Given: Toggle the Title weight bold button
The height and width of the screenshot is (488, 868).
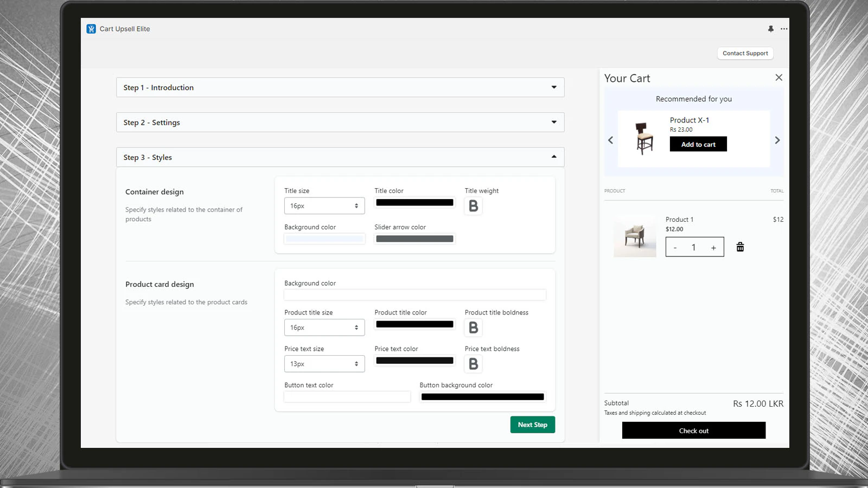Looking at the screenshot, I should [473, 206].
